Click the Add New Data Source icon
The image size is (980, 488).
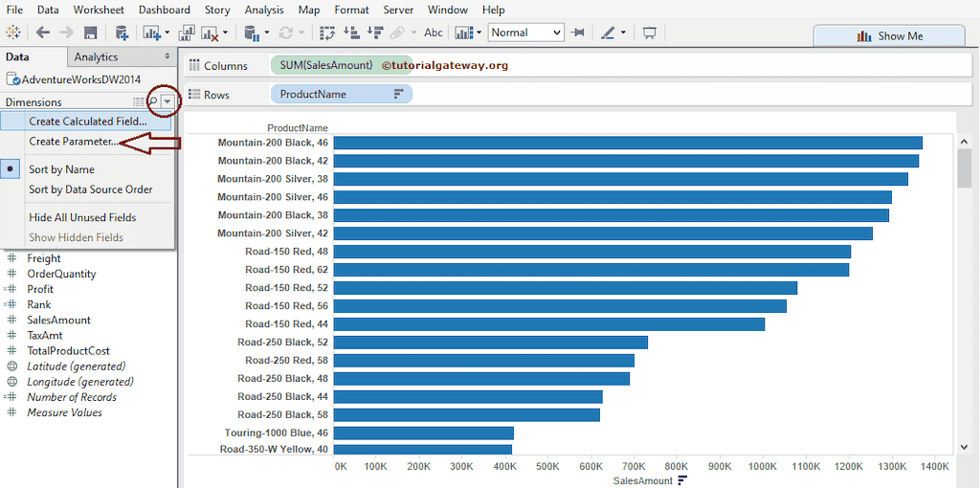(122, 33)
